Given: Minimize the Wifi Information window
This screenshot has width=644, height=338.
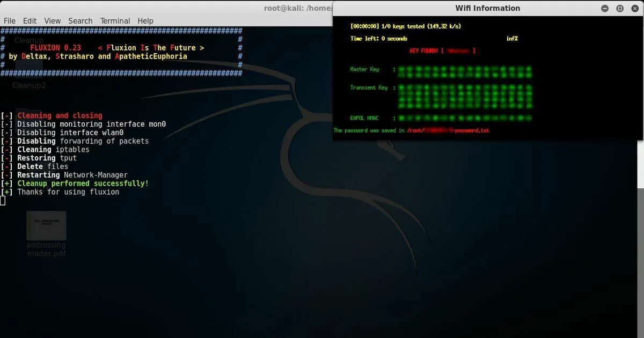Looking at the screenshot, I should [605, 8].
